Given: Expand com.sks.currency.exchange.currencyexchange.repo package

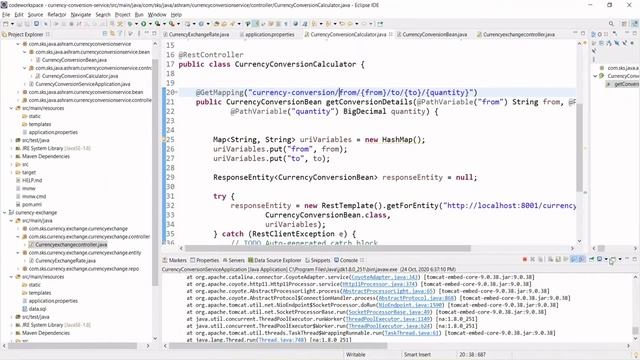Looking at the screenshot, I should click(x=18, y=269).
